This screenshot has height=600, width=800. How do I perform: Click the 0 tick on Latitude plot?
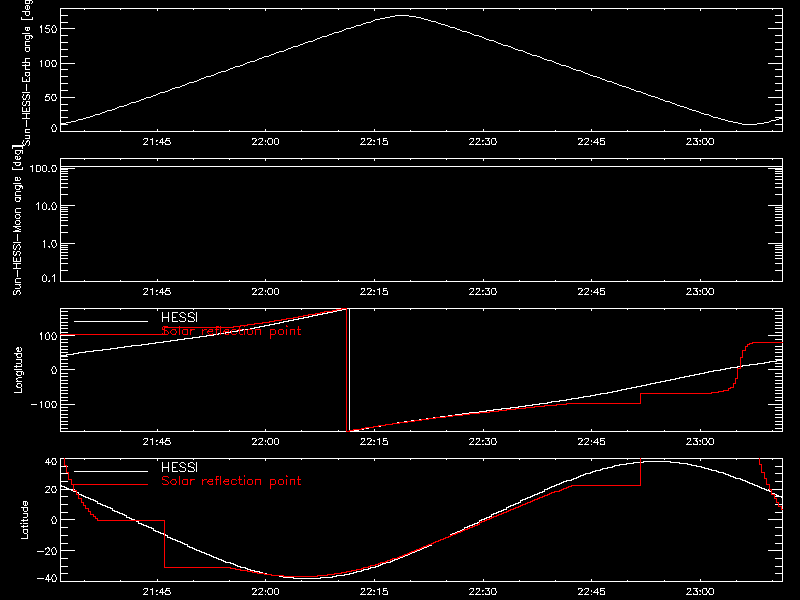(x=54, y=520)
